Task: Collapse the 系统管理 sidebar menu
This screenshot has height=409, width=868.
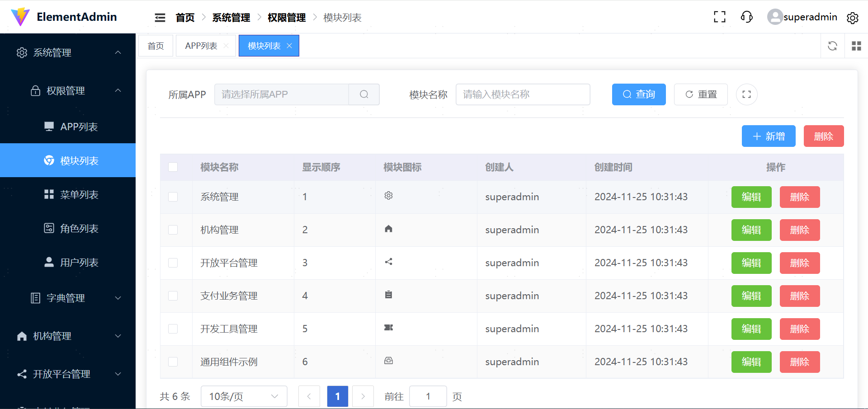Action: pos(68,52)
